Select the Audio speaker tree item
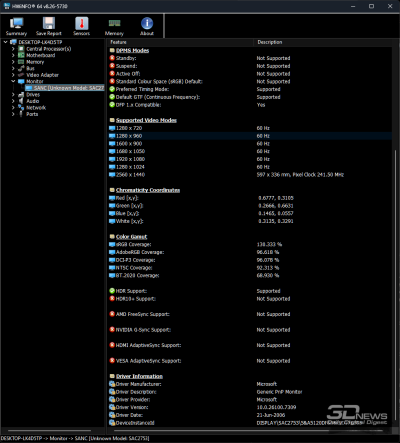400x443 pixels. click(33, 101)
